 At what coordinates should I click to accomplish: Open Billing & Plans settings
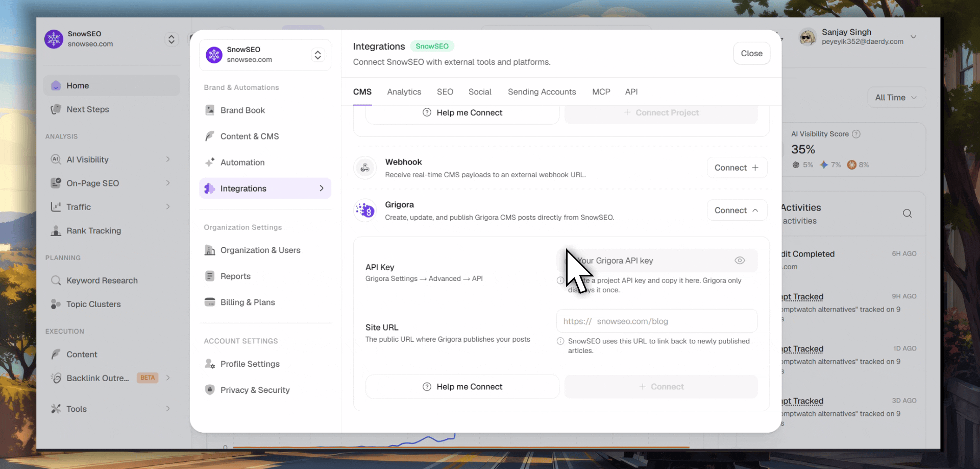(265, 302)
